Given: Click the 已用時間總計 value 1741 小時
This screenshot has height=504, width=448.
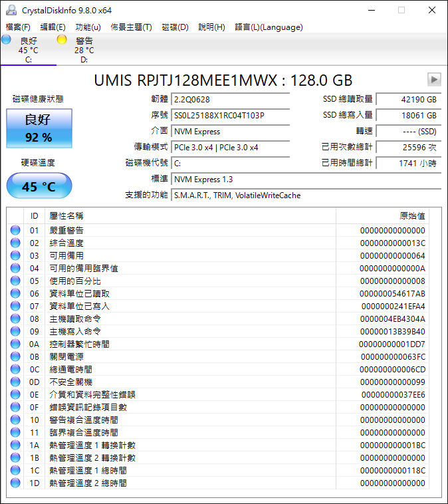Looking at the screenshot, I should [409, 164].
